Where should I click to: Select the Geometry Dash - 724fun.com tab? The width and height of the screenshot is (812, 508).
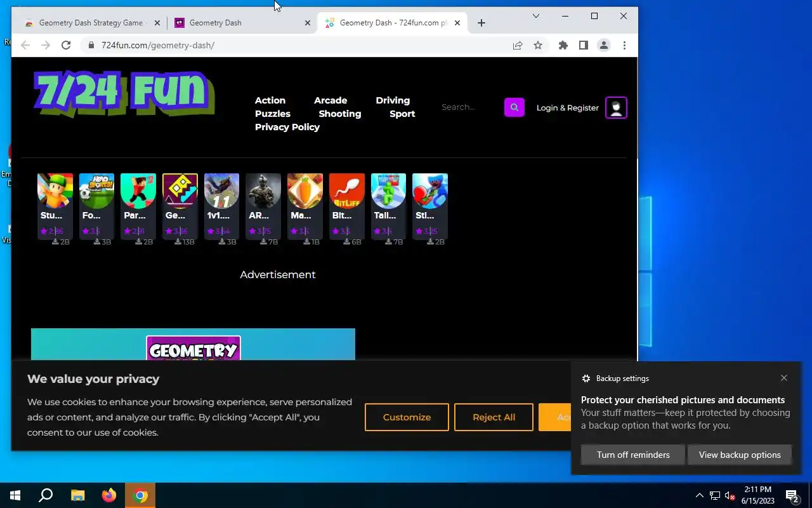(393, 23)
